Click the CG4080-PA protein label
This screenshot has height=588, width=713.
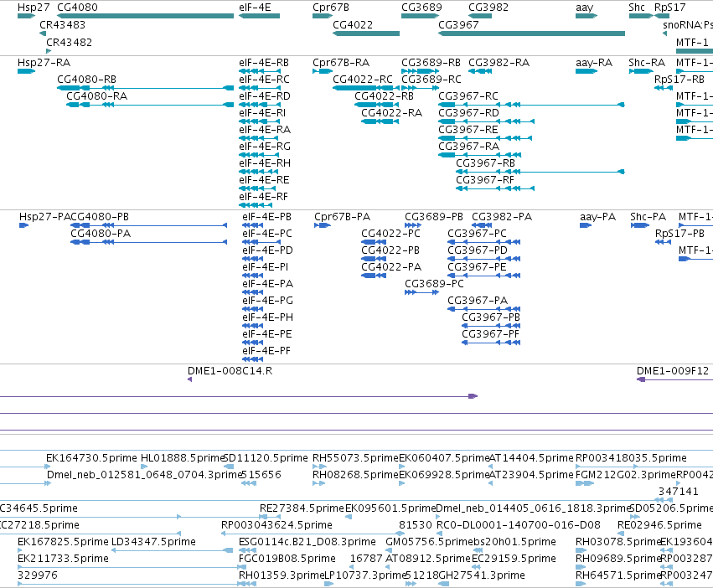pyautogui.click(x=101, y=234)
